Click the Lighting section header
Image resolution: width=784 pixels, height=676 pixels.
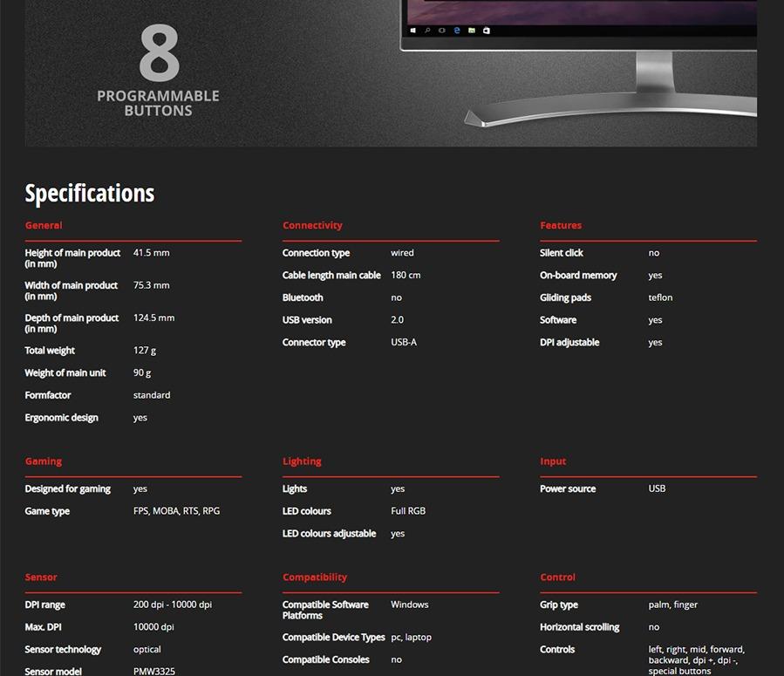[302, 461]
